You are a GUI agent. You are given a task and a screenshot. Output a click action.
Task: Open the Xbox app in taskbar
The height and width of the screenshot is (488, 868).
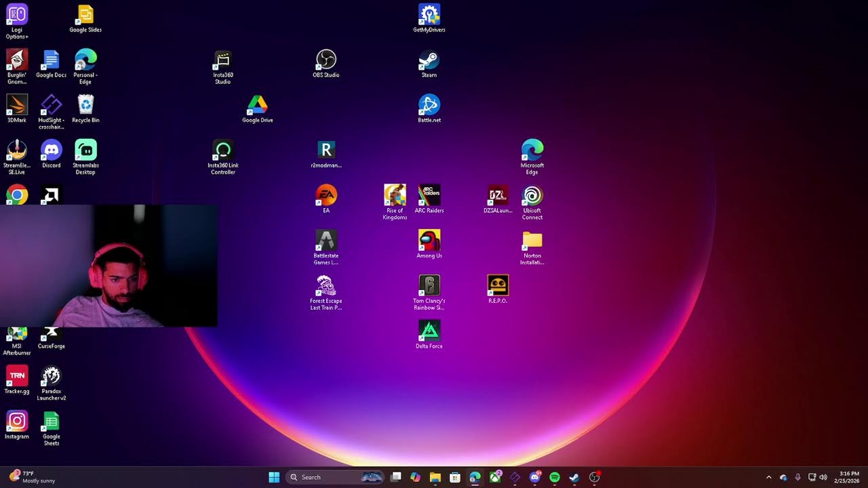coord(495,477)
